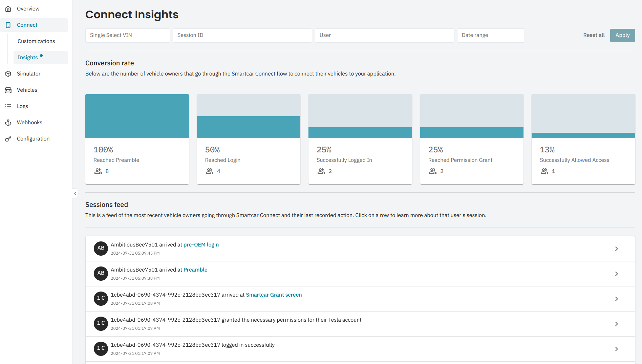
Task: Open the Connect section
Action: [34, 25]
